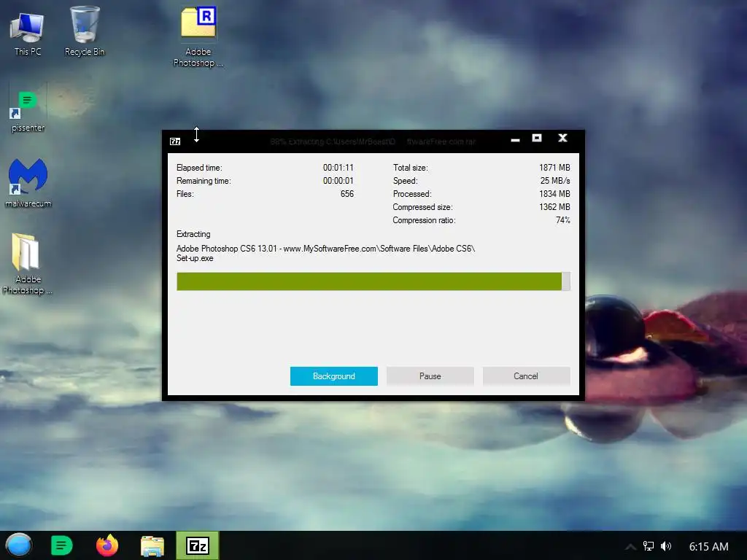Click the Compressed size value 1362 MB
Screen dimensions: 747x560
point(554,207)
